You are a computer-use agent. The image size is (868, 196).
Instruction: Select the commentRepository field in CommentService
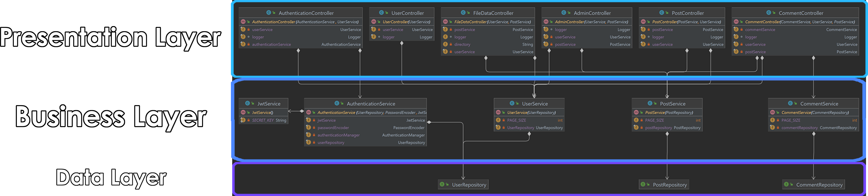coord(799,128)
